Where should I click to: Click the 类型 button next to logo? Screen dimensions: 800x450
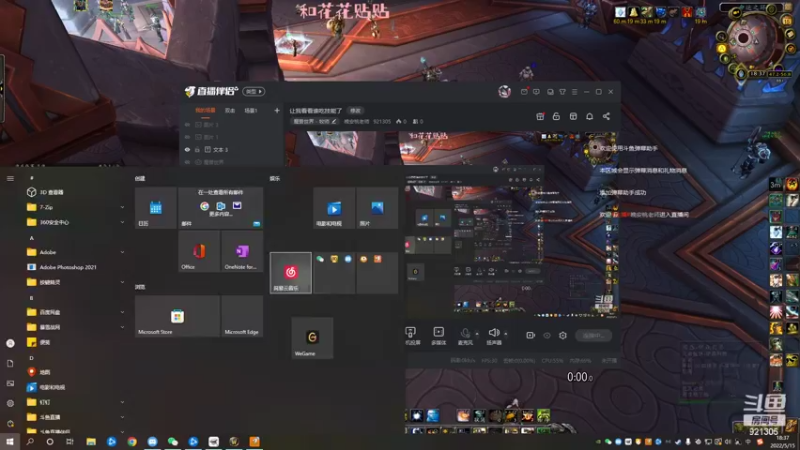coord(254,92)
